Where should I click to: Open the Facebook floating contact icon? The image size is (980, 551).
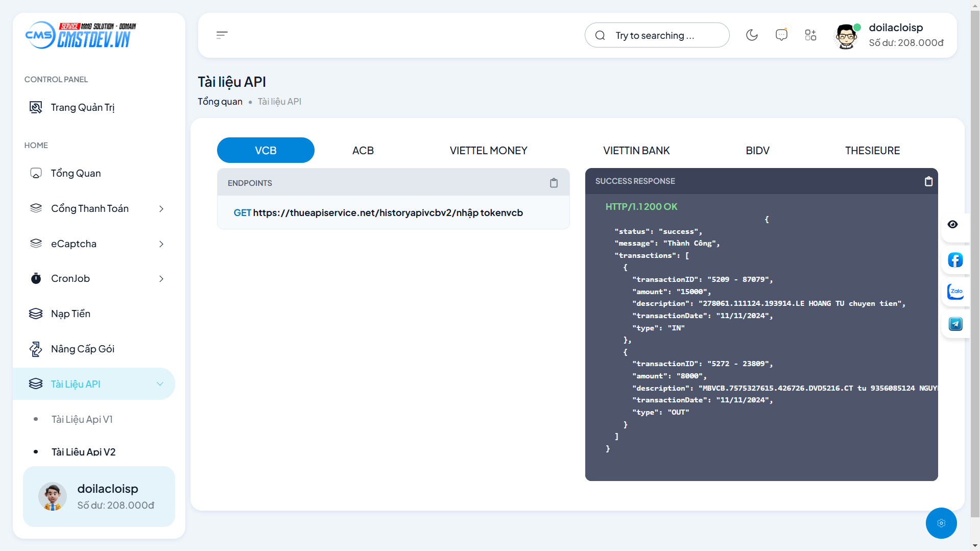click(x=955, y=260)
